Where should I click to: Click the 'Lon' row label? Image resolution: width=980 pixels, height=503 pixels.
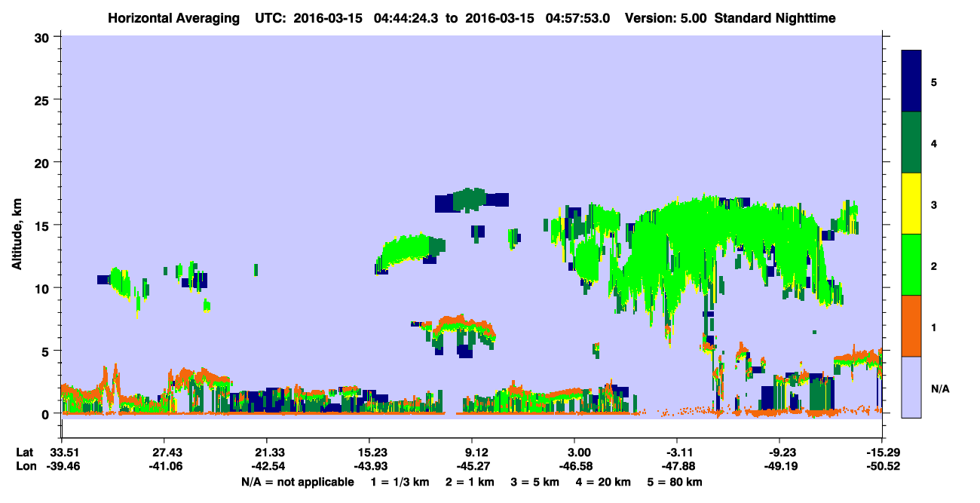click(26, 467)
